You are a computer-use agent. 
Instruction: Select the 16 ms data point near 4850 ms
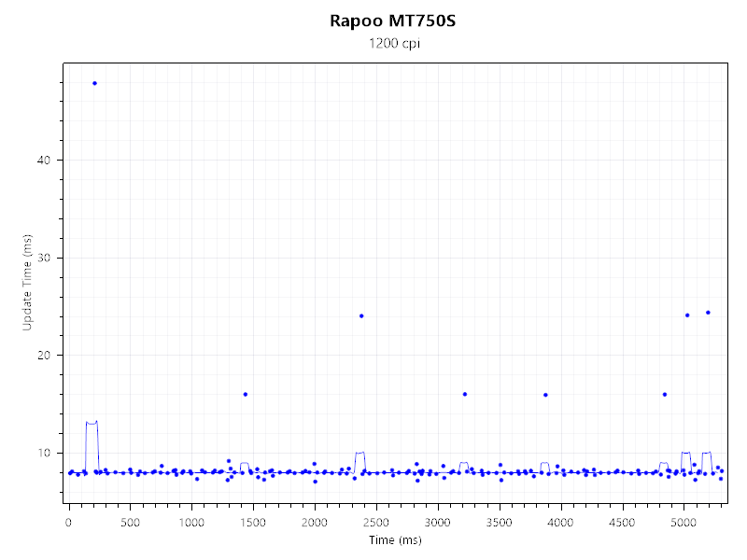665,394
